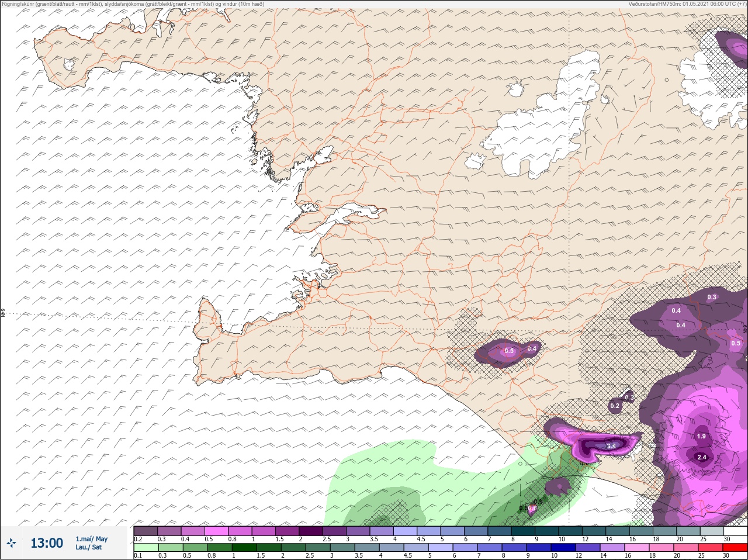The height and width of the screenshot is (560, 748).
Task: Select the top-row dark purple swatch labeled 2
Action: [311, 531]
